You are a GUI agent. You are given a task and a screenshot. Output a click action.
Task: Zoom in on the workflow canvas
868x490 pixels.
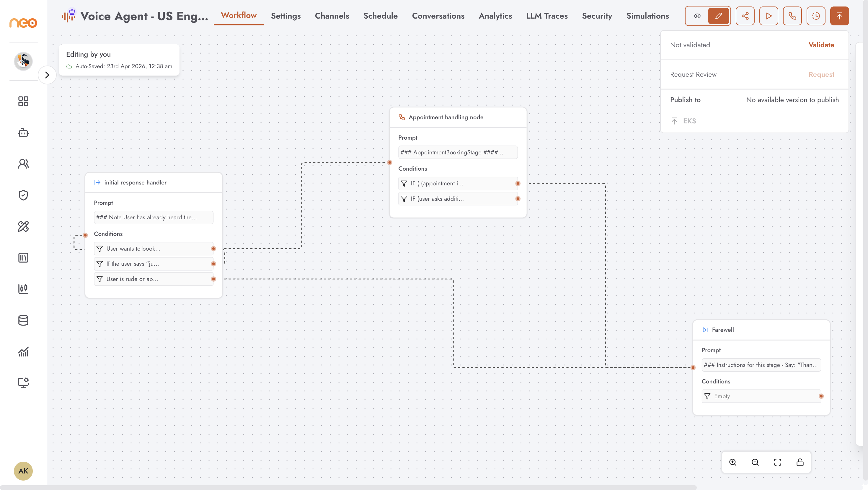click(733, 462)
